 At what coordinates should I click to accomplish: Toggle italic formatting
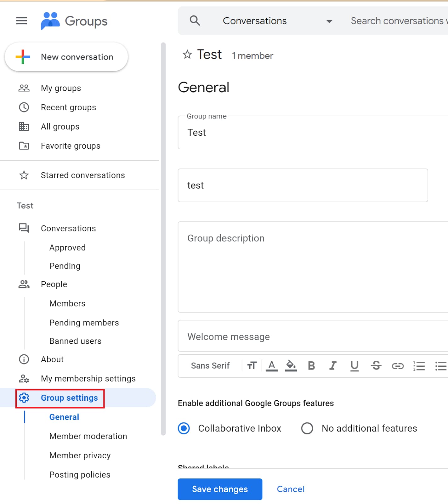click(333, 366)
